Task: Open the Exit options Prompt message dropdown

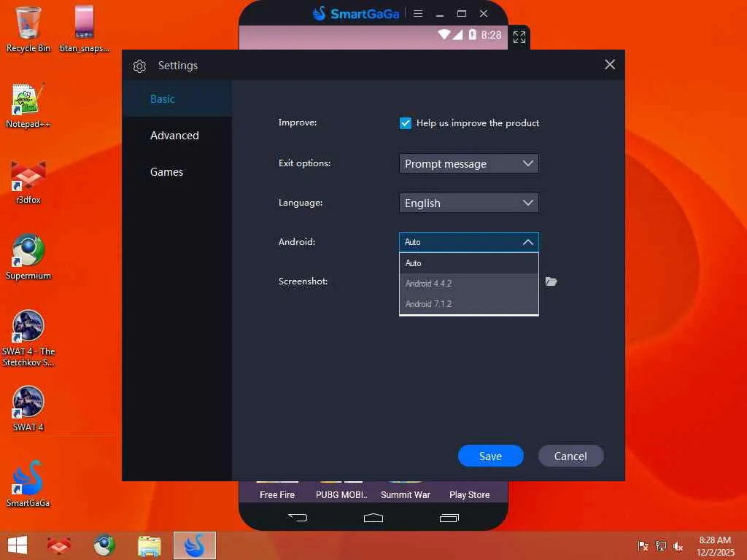Action: point(469,163)
